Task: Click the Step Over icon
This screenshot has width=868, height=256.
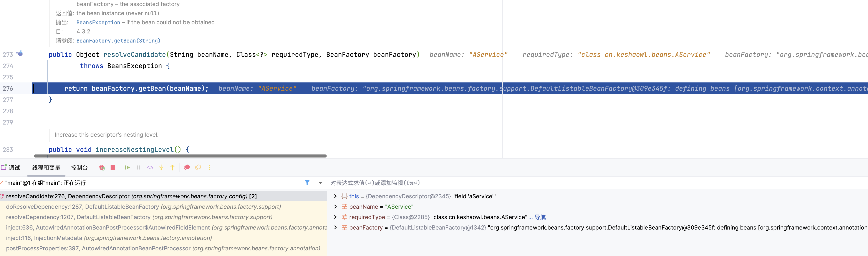Action: click(x=150, y=167)
